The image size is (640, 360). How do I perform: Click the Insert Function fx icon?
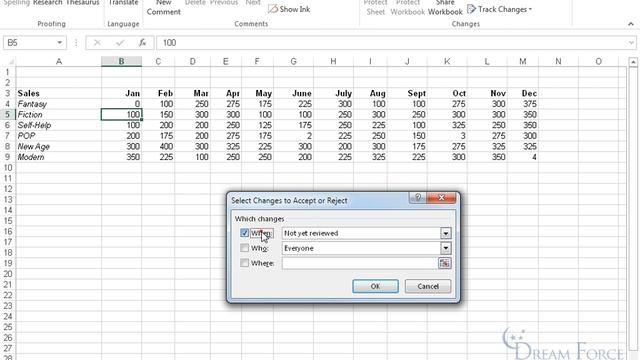coord(142,42)
